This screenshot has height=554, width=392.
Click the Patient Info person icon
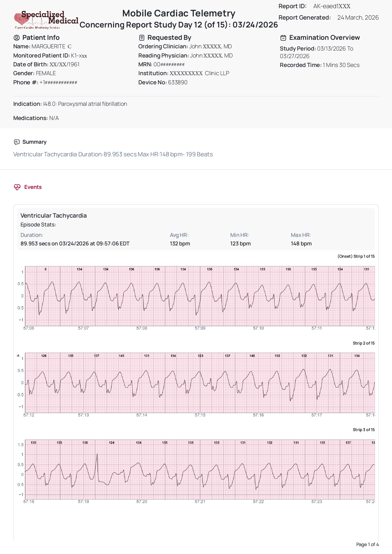[17, 38]
